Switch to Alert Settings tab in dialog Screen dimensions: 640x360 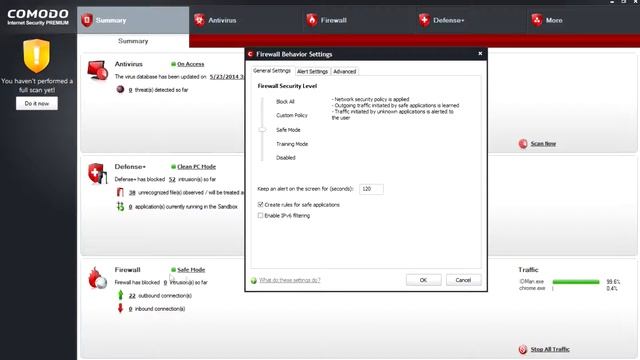(312, 71)
